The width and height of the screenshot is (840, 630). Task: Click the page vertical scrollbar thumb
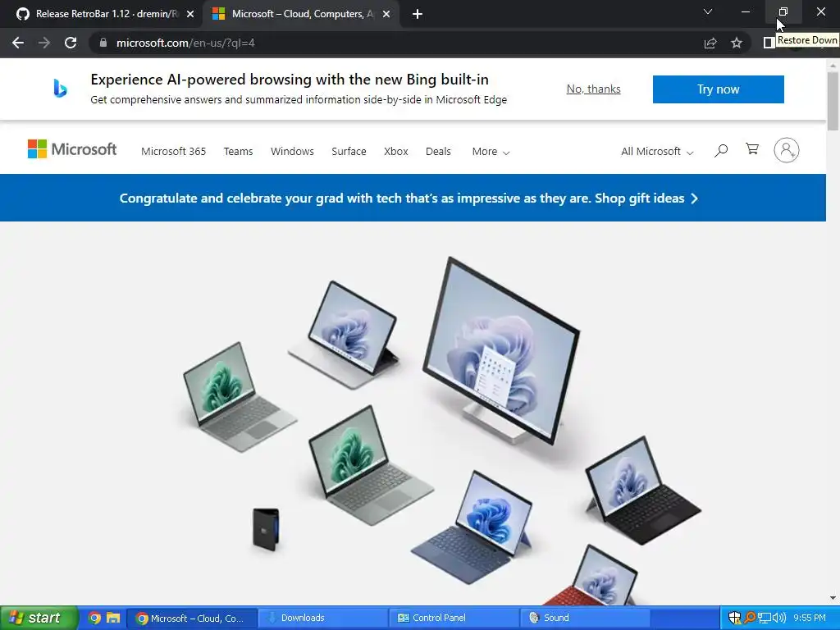(833, 101)
